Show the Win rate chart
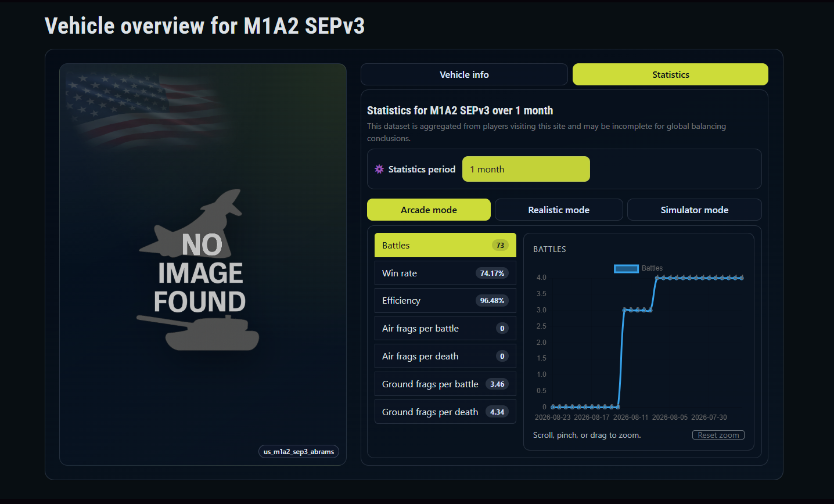834x504 pixels. click(445, 273)
